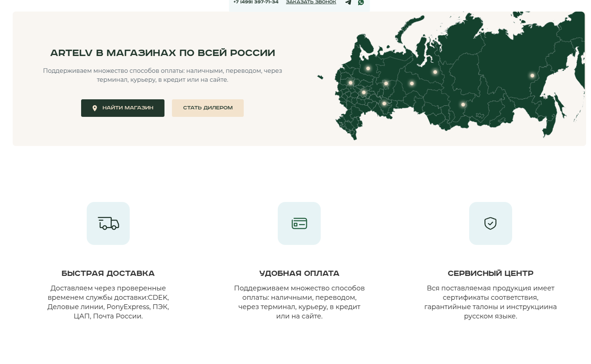Click the heading БЫСТРАЯ ДОСТАВКА
The width and height of the screenshot is (591, 364).
pos(108,273)
